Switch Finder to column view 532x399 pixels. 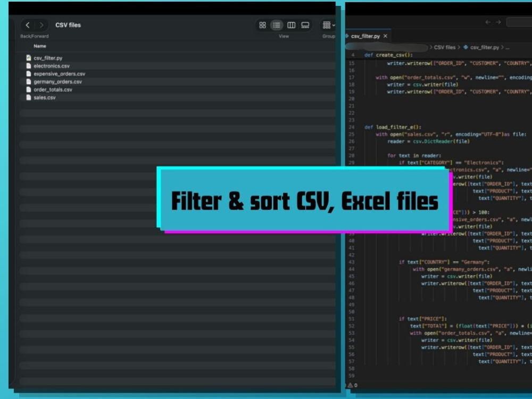tap(291, 25)
